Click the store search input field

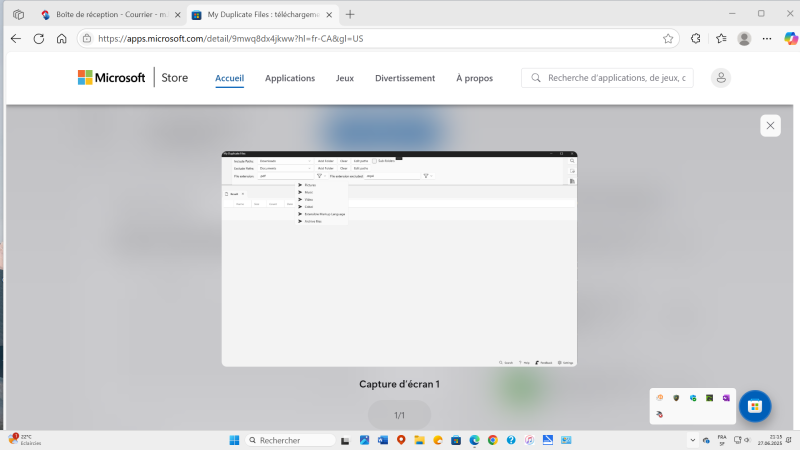tap(615, 78)
